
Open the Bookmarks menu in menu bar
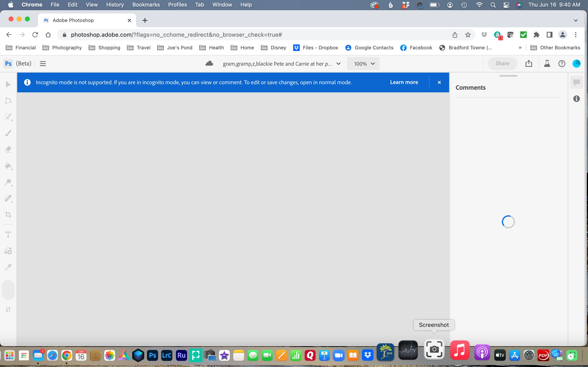[x=146, y=5]
